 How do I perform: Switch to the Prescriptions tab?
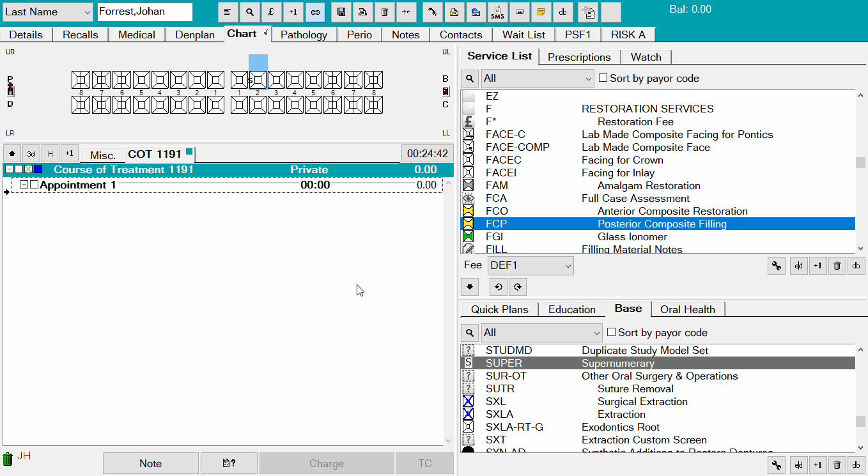[579, 57]
